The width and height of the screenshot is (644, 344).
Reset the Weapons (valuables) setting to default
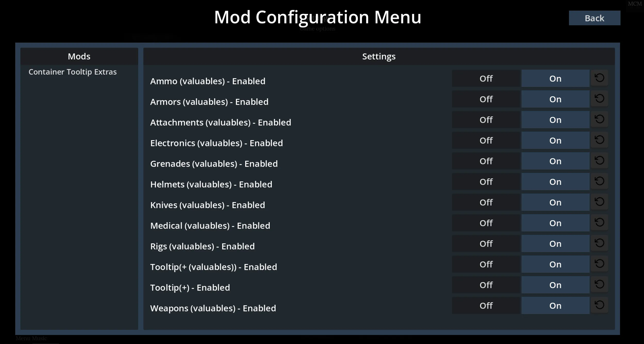pos(599,305)
